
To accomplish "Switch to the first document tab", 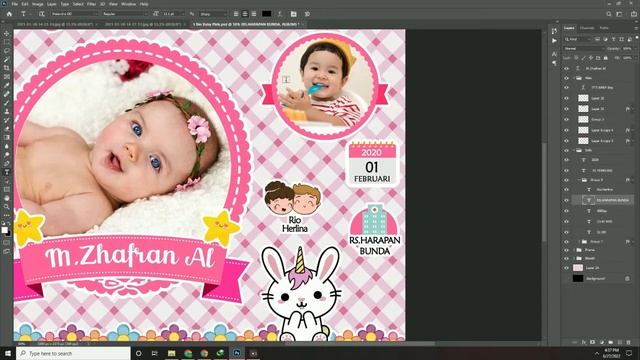I will (x=55, y=24).
